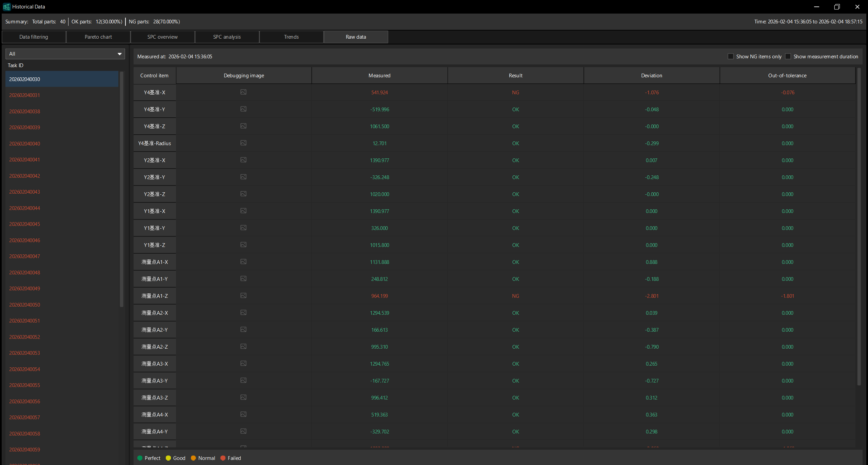Open debugging image for Y2基准-Y row

click(x=243, y=177)
